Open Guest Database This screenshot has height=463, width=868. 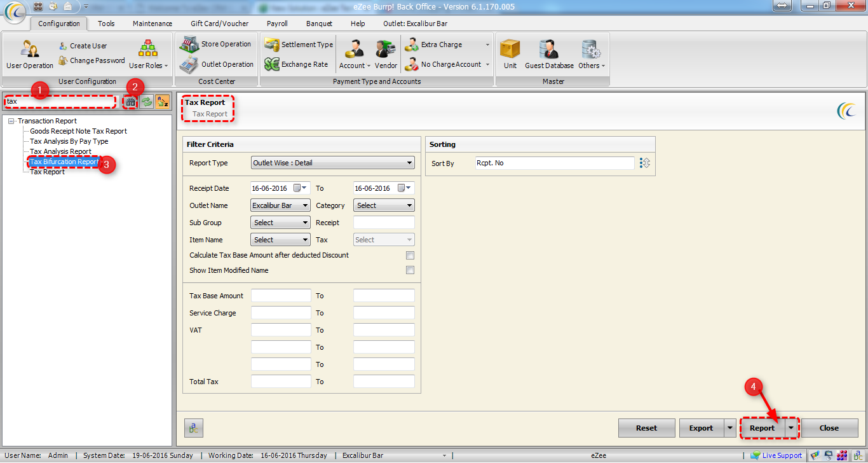pos(549,55)
